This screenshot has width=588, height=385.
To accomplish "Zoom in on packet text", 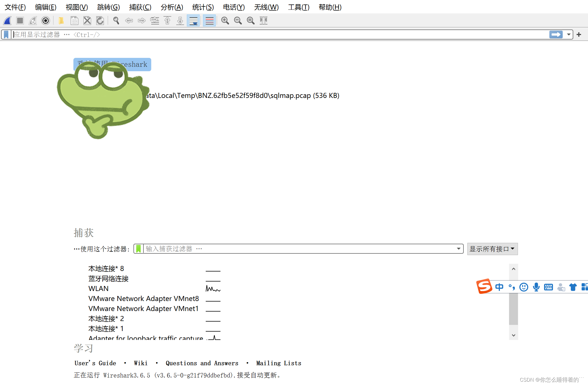I will [225, 21].
